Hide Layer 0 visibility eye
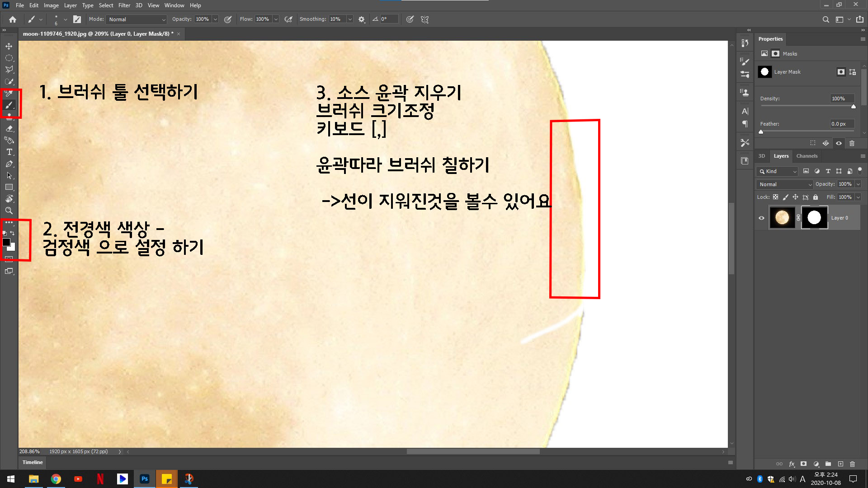 click(761, 218)
